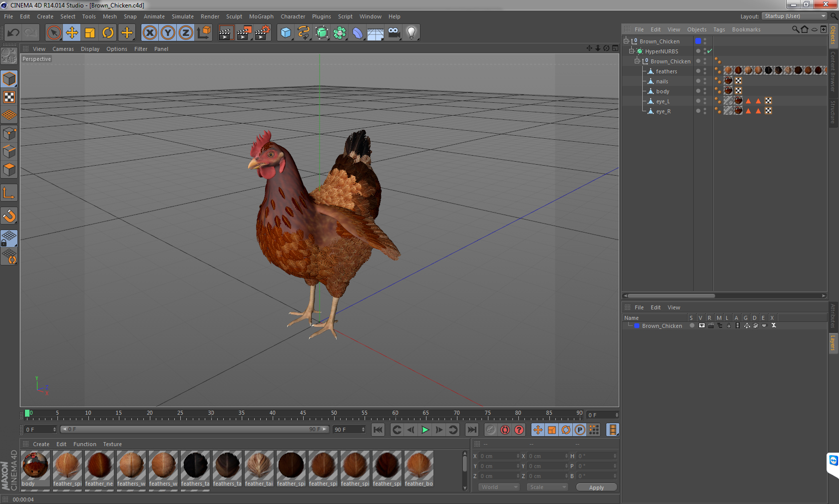Click the Enable Axis tool
839x504 pixels.
9,193
